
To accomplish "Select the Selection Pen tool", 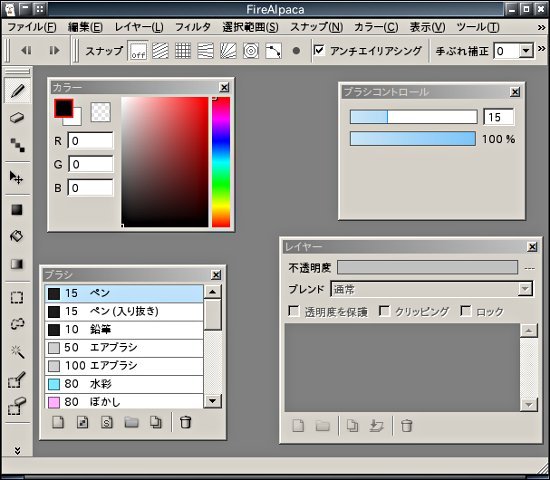I will click(x=16, y=380).
